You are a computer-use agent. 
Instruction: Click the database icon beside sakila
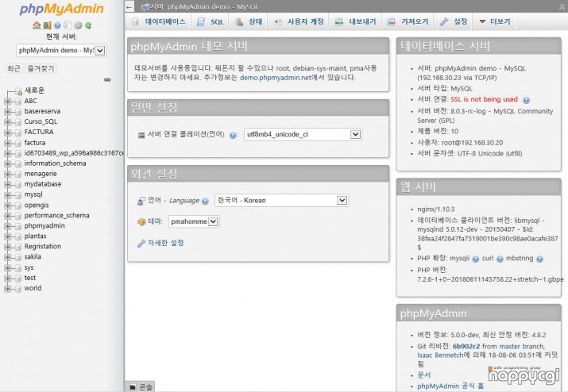(18, 257)
